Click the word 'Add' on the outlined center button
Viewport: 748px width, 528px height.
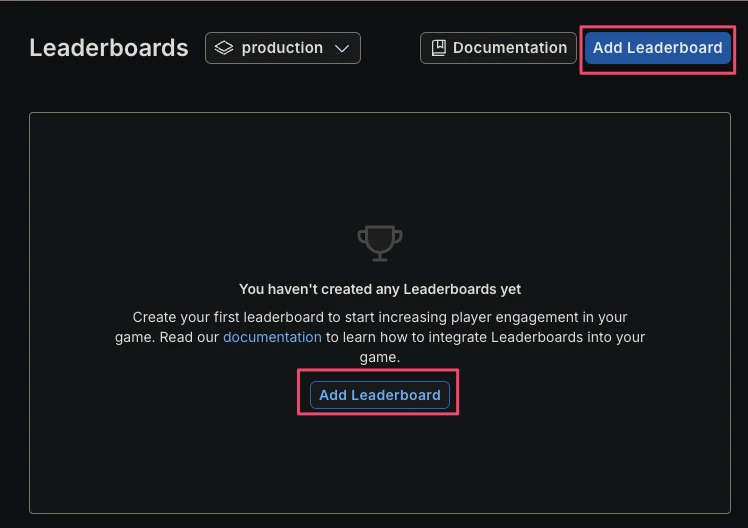click(x=333, y=395)
